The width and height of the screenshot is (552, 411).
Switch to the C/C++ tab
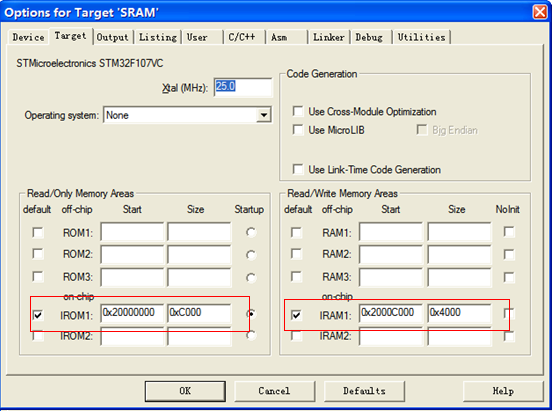pos(244,37)
